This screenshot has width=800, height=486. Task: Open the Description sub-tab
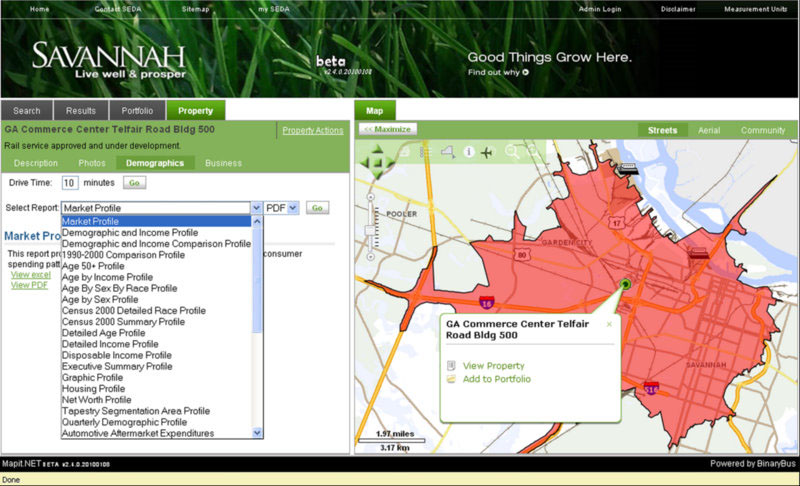click(36, 163)
